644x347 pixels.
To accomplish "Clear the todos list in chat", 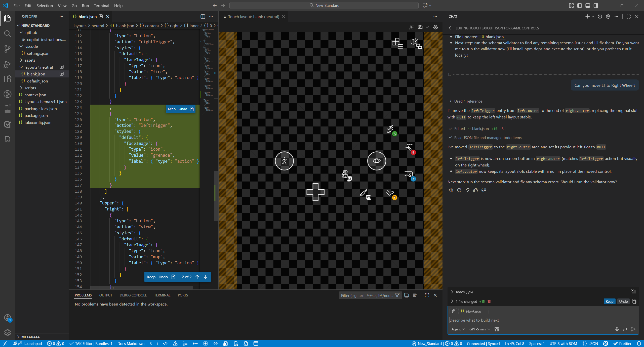I will (x=634, y=291).
